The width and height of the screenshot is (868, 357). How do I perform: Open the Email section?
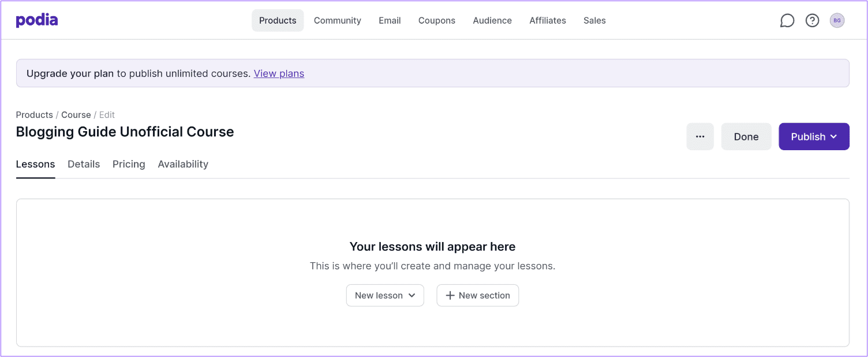[x=390, y=20]
